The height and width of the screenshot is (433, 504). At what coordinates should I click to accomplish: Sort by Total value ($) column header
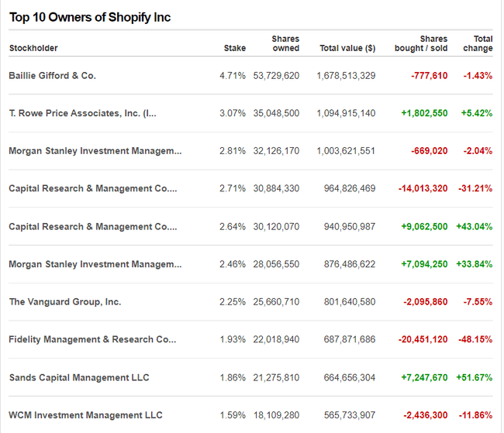(x=347, y=48)
